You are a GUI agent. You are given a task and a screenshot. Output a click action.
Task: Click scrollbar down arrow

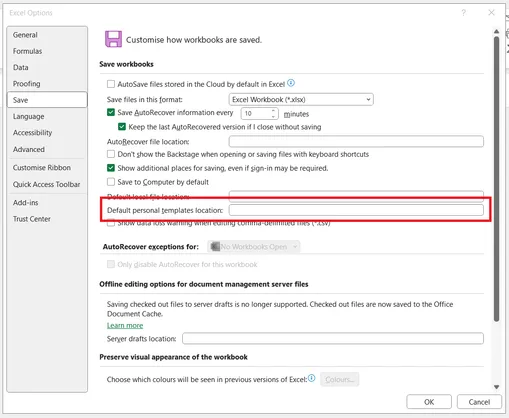point(496,387)
